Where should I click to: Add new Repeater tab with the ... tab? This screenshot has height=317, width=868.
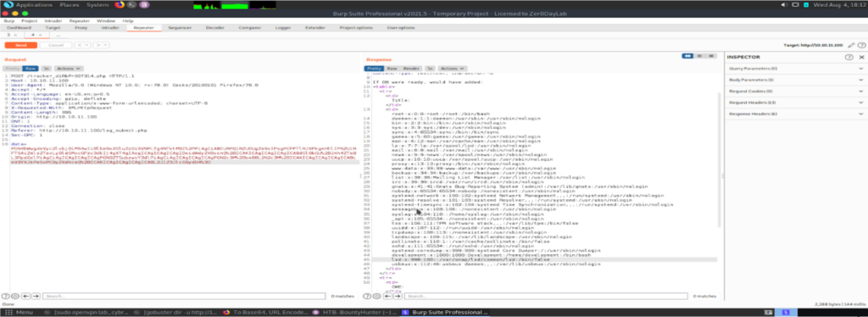(58, 35)
